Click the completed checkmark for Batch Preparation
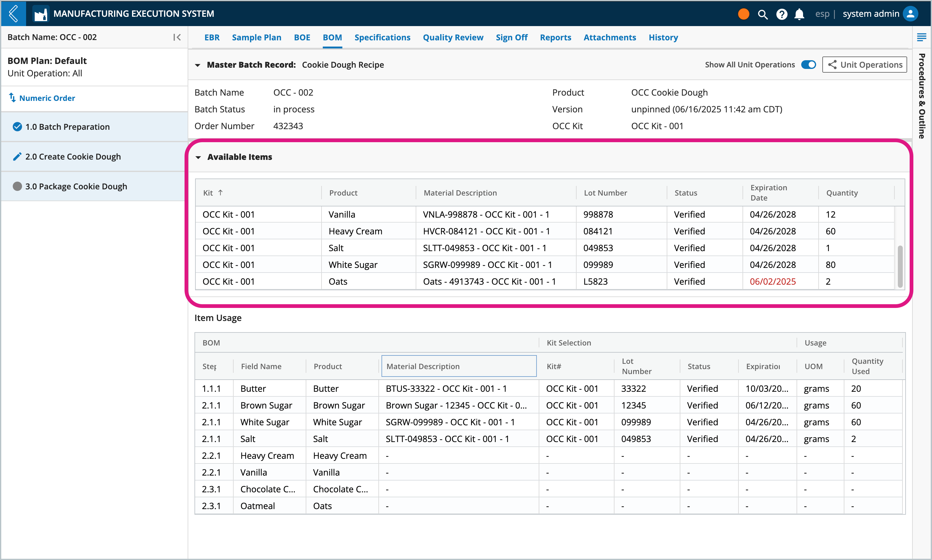The height and width of the screenshot is (560, 932). (17, 126)
